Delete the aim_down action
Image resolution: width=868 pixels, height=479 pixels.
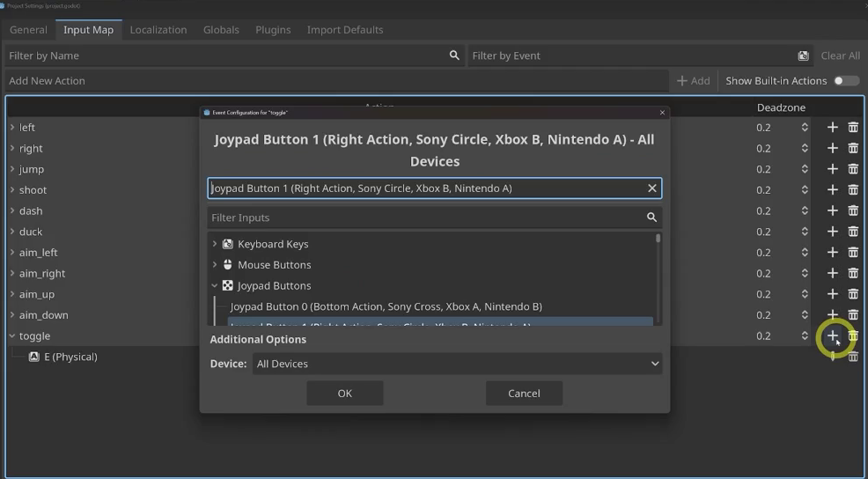tap(853, 314)
